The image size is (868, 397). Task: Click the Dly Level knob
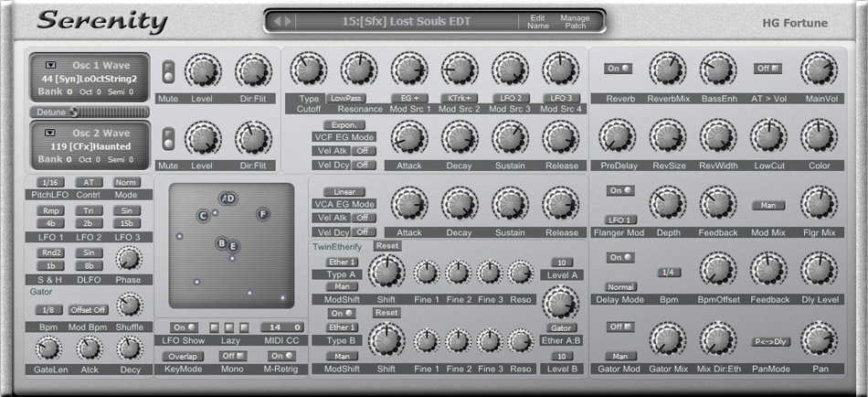click(x=820, y=270)
